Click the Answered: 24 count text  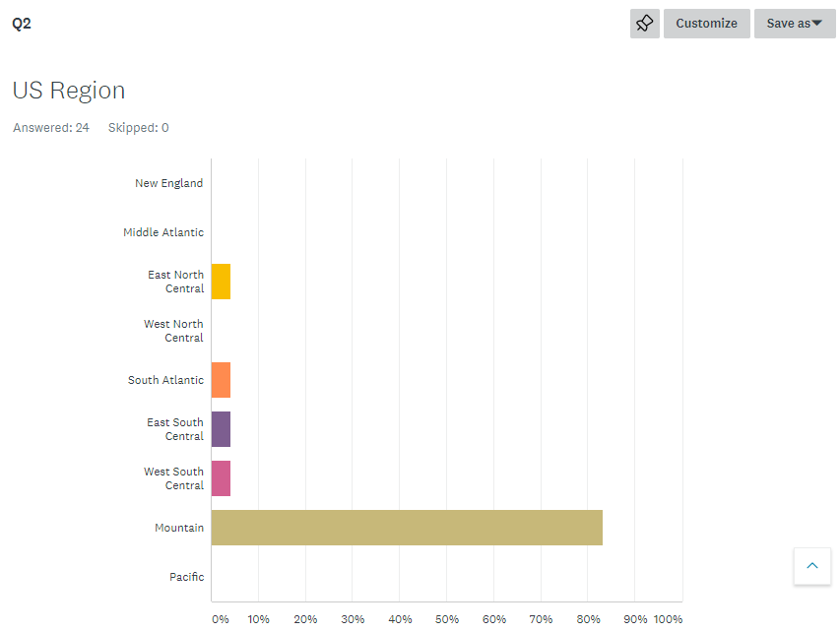51,128
